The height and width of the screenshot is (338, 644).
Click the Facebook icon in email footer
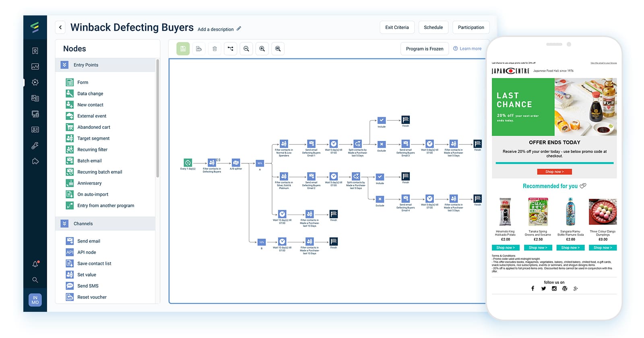[533, 289]
